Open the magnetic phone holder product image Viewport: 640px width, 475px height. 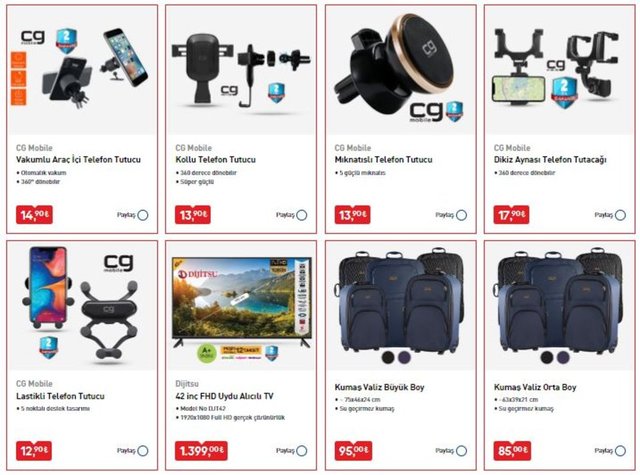click(401, 69)
